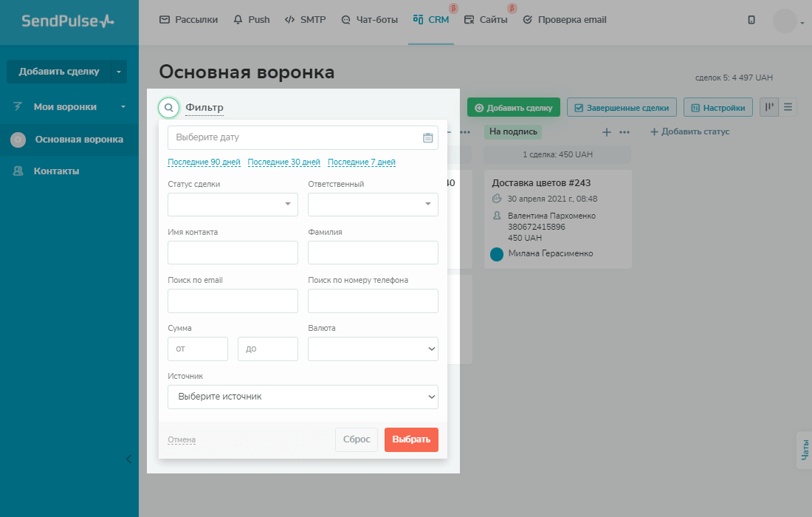Switch to list view icon

click(x=788, y=107)
